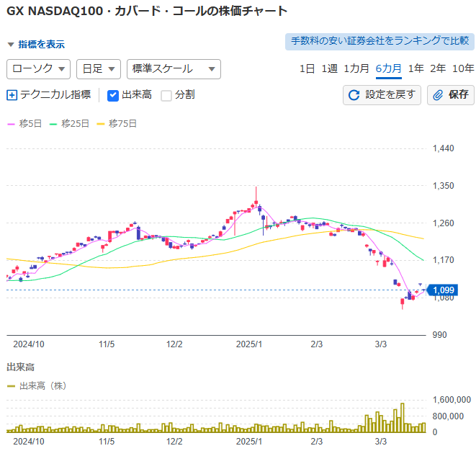Click the chart title GX NASDAQ100・カバード・コールの株価チャート

pyautogui.click(x=147, y=12)
